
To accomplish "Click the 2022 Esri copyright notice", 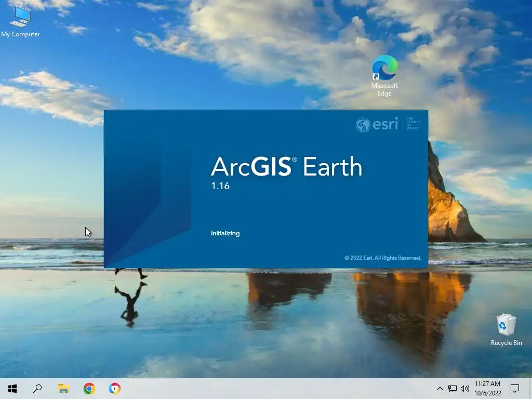I will click(383, 258).
